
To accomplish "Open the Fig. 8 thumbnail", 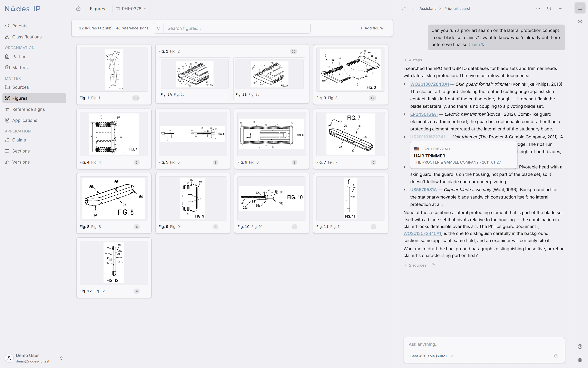I will click(x=114, y=198).
